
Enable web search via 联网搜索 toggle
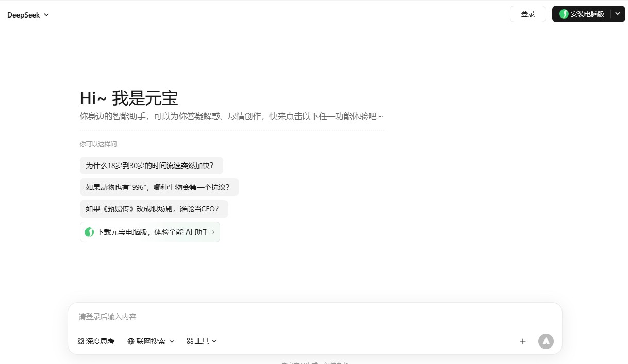click(148, 341)
